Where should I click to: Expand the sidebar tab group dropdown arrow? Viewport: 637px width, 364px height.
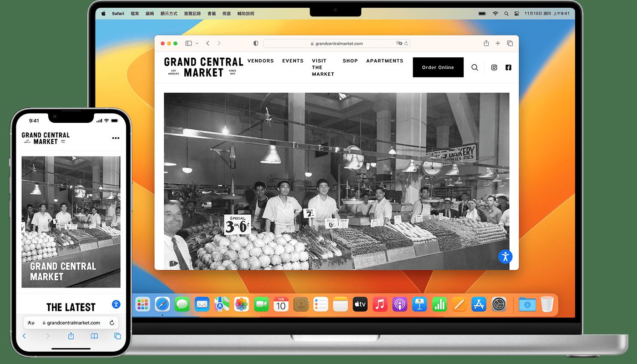[197, 44]
